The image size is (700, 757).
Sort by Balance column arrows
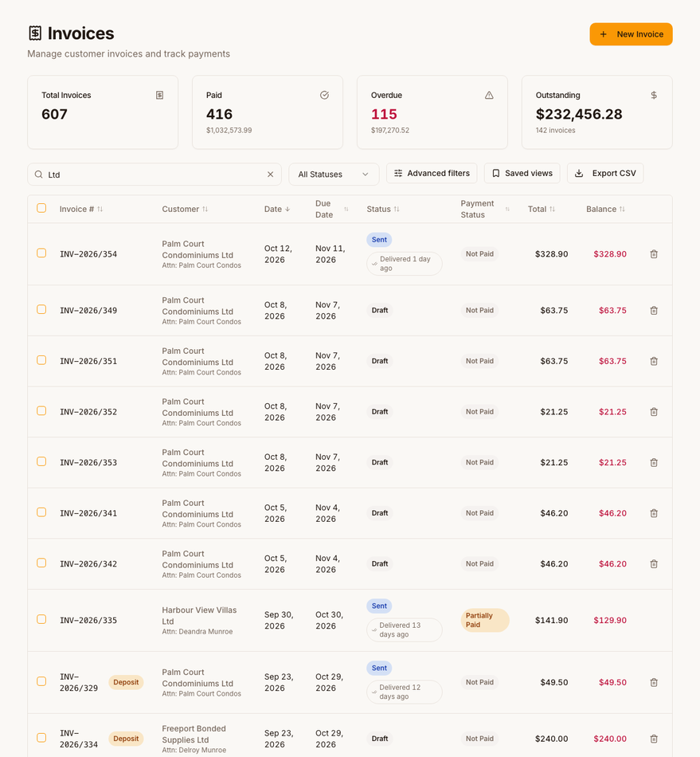point(622,209)
